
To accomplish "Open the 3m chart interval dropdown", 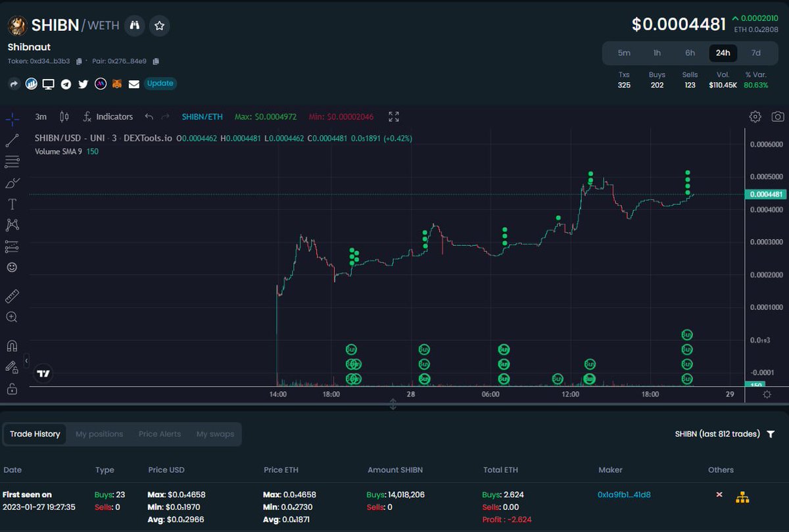I will (x=41, y=116).
